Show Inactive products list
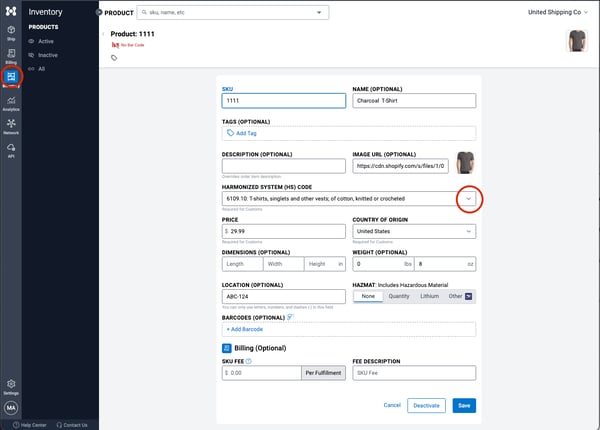Viewport: 600px width, 430px height. point(50,55)
